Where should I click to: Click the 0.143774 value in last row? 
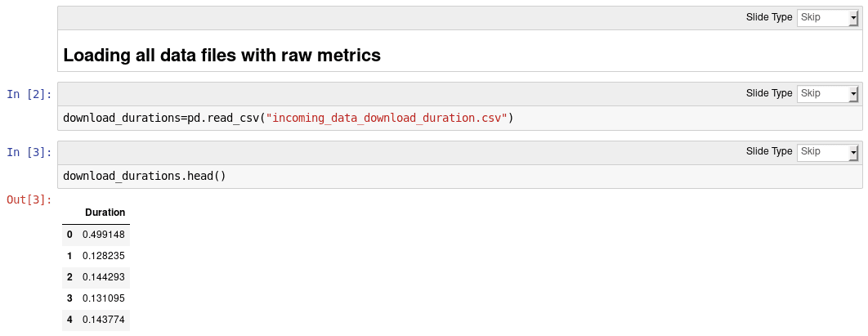pyautogui.click(x=104, y=320)
